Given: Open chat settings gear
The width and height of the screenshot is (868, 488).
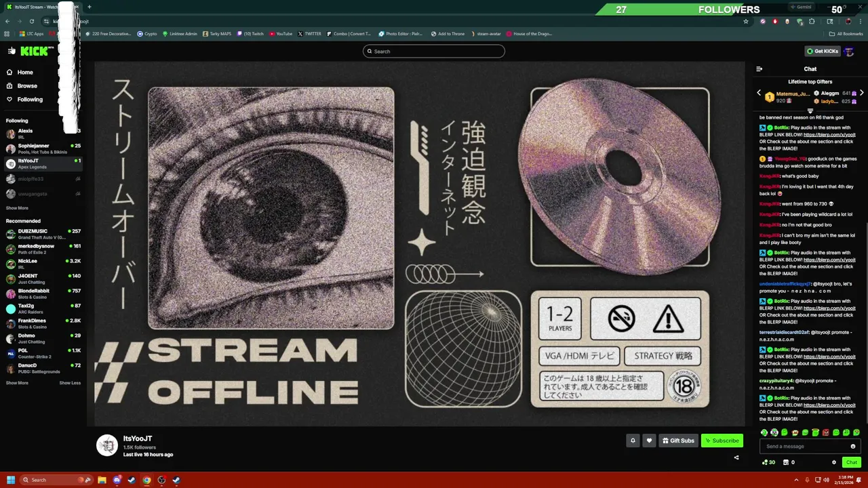Looking at the screenshot, I should [x=834, y=462].
